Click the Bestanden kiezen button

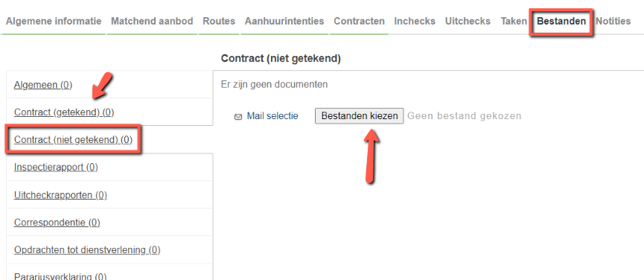point(360,116)
